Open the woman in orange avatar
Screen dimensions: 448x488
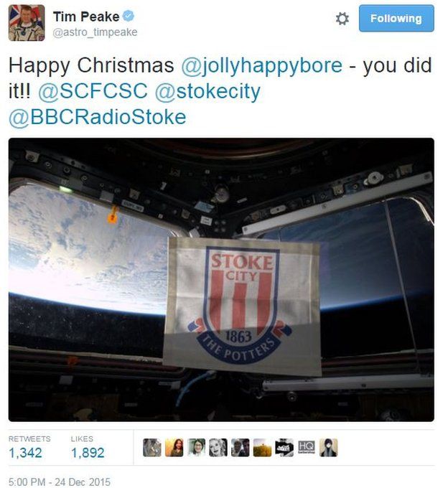click(x=174, y=448)
